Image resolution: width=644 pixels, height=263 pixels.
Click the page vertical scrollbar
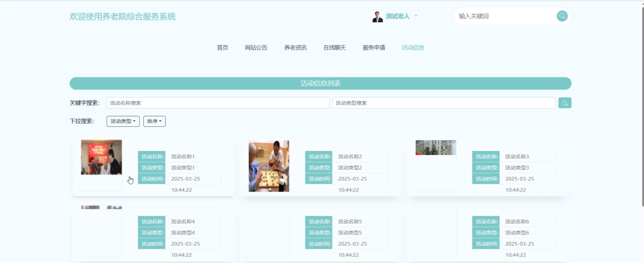point(643,107)
